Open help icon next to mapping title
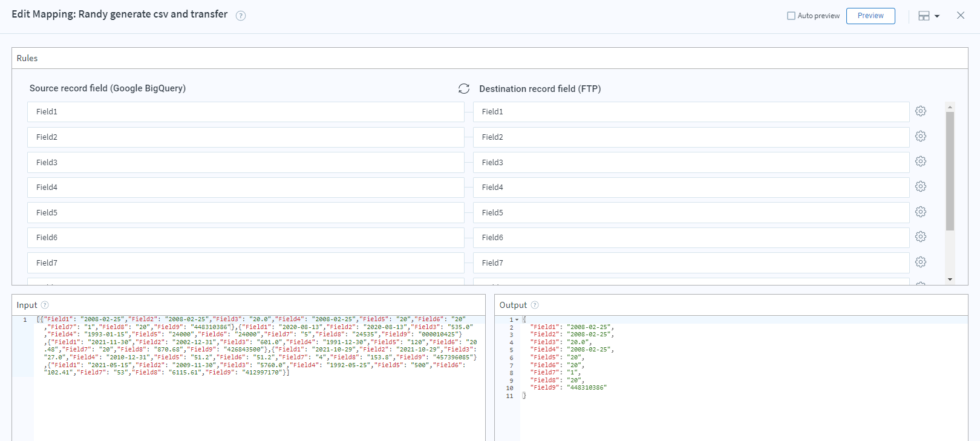This screenshot has width=980, height=441. tap(241, 16)
